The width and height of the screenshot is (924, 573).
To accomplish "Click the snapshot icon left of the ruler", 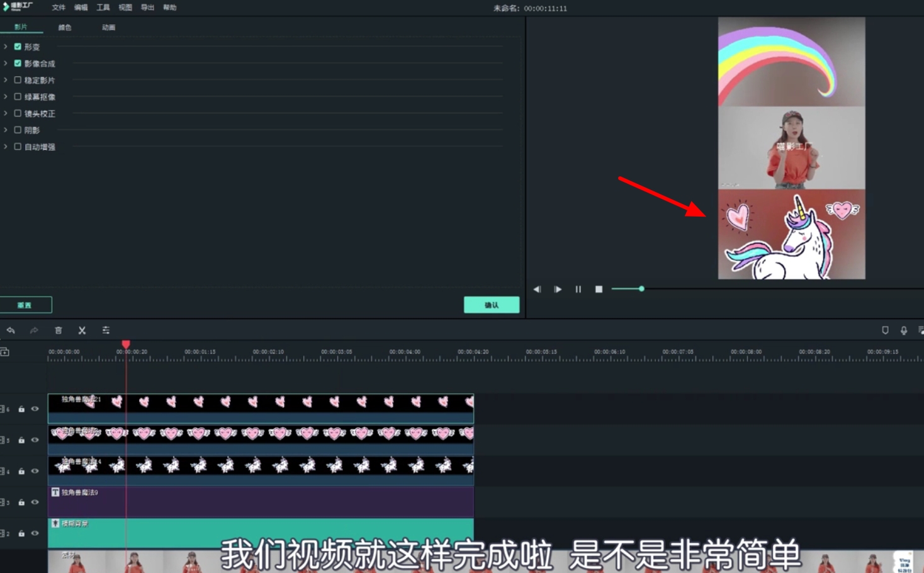I will pos(5,351).
